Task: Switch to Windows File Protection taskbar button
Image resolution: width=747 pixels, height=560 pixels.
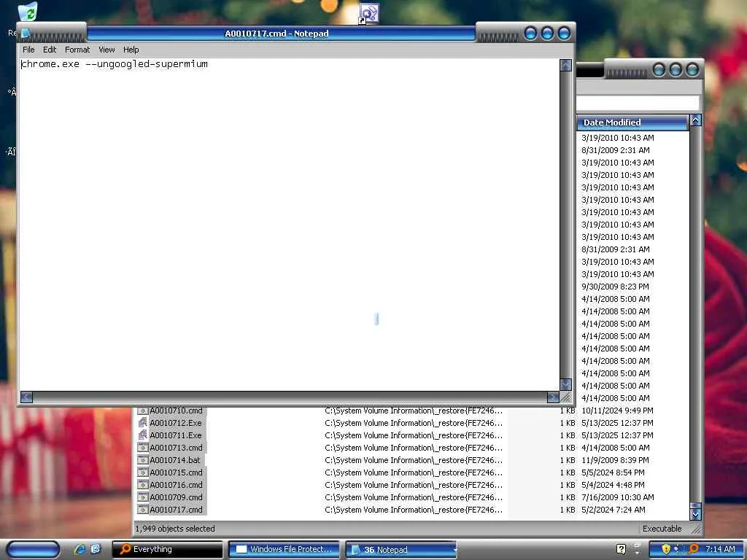Action: [284, 550]
